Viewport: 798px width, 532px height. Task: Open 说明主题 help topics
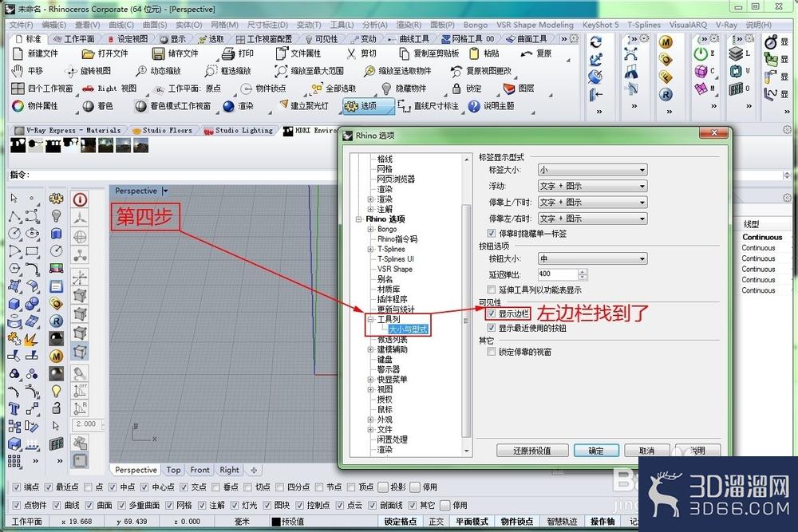click(x=474, y=106)
